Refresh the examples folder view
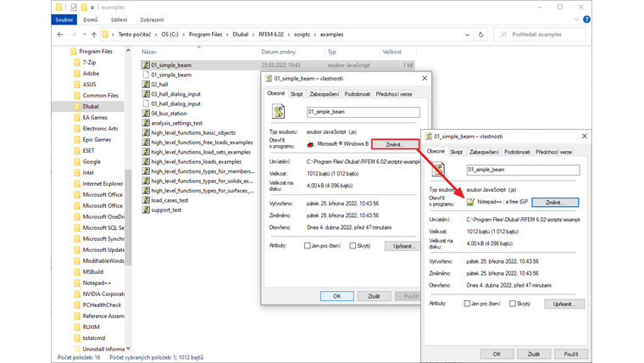 (481, 35)
